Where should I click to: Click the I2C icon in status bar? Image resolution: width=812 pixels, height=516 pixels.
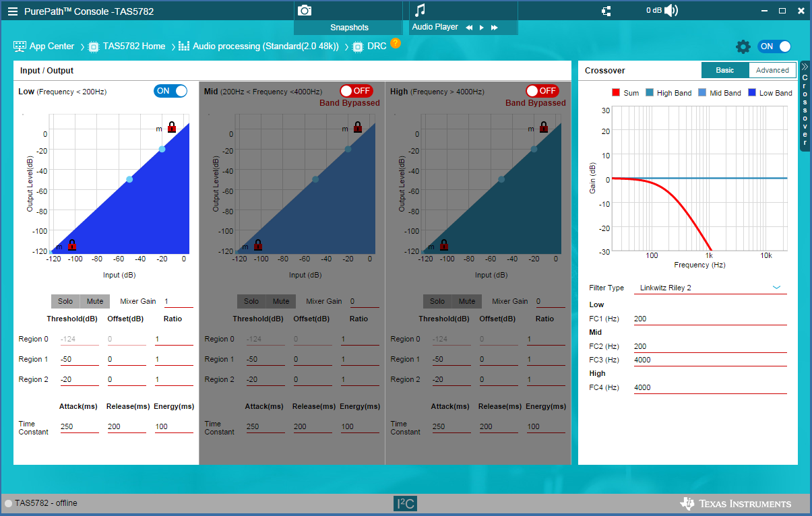406,503
